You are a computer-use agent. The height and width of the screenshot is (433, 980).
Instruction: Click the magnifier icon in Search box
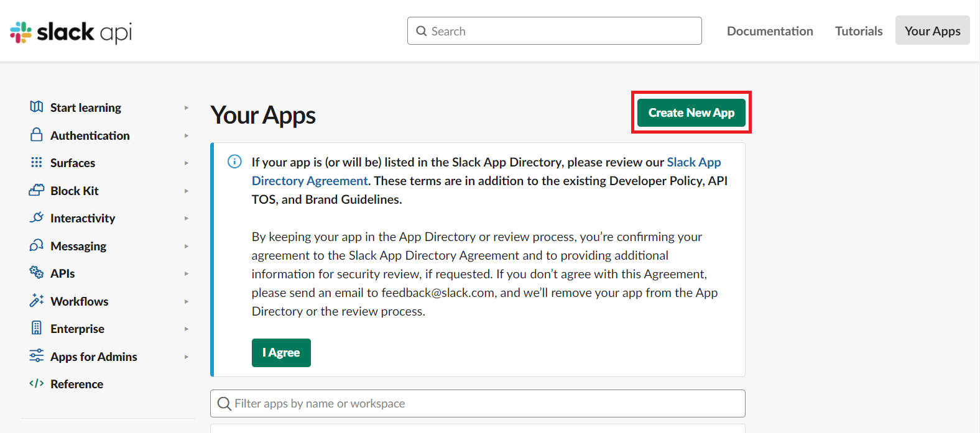point(422,31)
